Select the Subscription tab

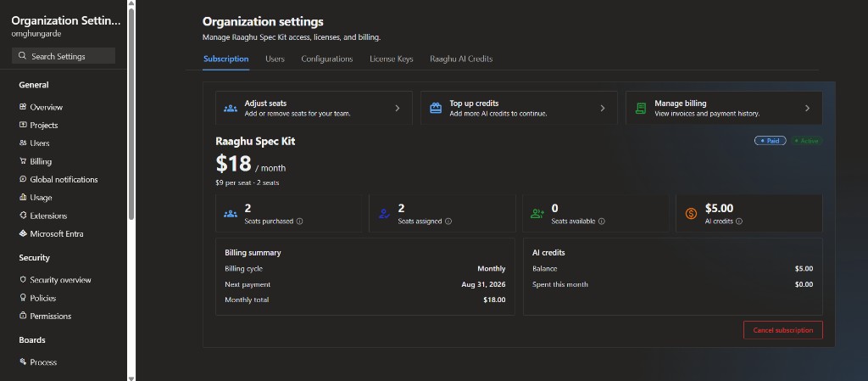click(225, 59)
